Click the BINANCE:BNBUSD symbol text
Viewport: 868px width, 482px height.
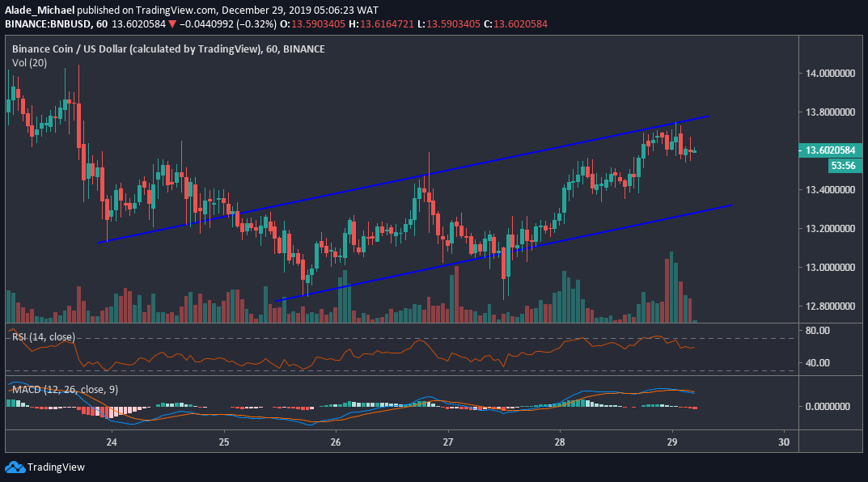50,23
